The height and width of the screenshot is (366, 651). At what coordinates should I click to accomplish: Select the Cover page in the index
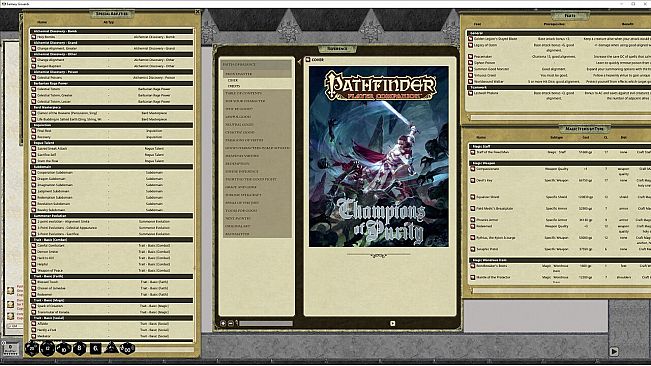pyautogui.click(x=233, y=81)
